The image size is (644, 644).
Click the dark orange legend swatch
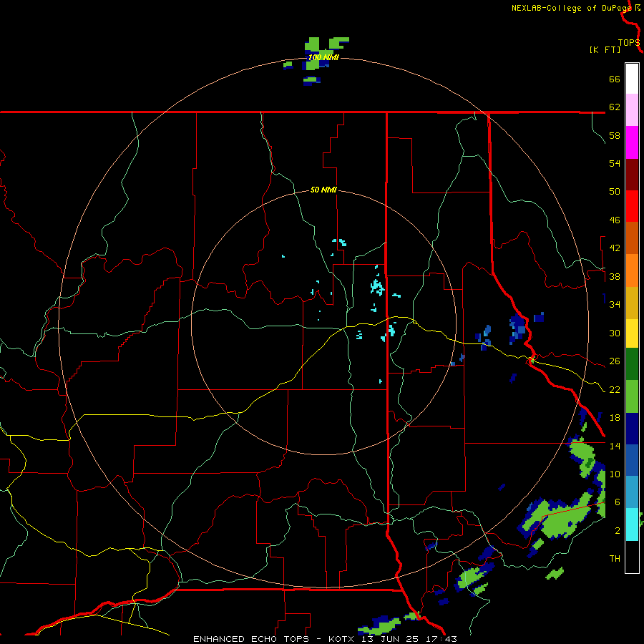pos(632,238)
